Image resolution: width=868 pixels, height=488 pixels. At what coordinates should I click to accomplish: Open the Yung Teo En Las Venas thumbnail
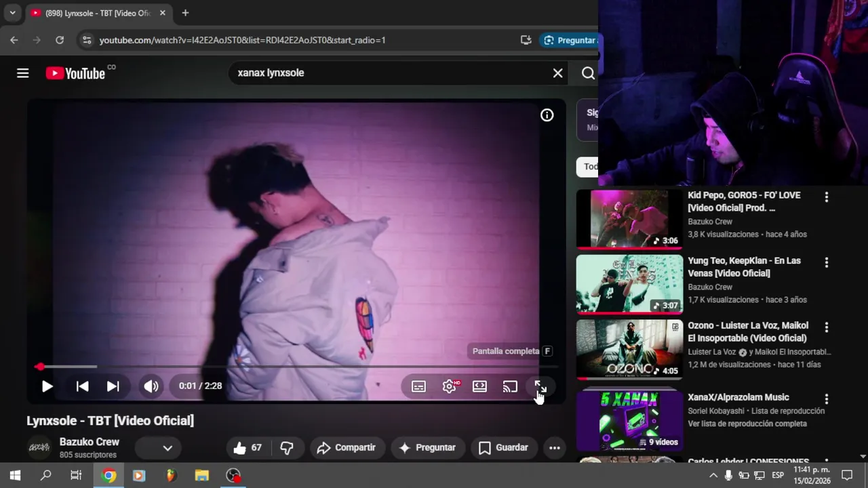tap(629, 284)
